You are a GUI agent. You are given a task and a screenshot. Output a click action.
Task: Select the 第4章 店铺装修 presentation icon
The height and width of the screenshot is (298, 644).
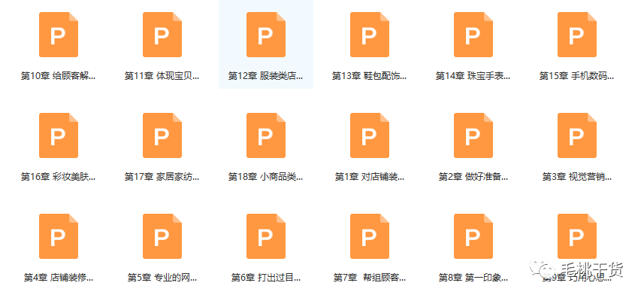coord(59,236)
